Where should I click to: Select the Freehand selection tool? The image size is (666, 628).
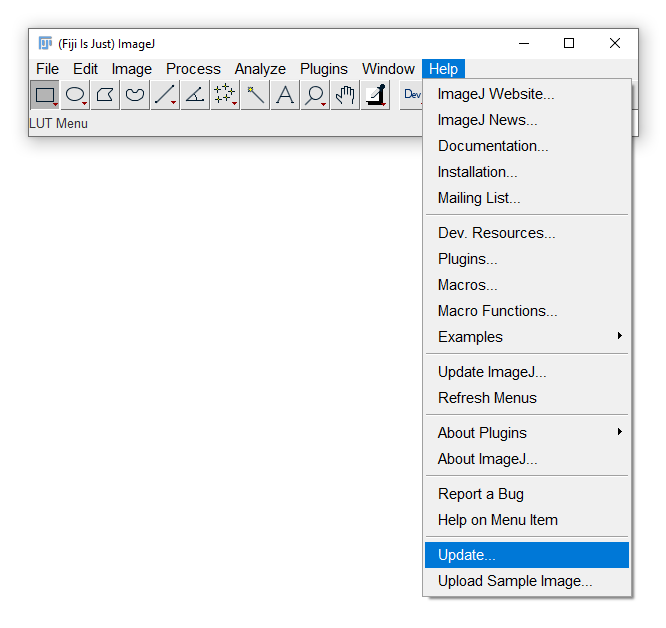(135, 95)
